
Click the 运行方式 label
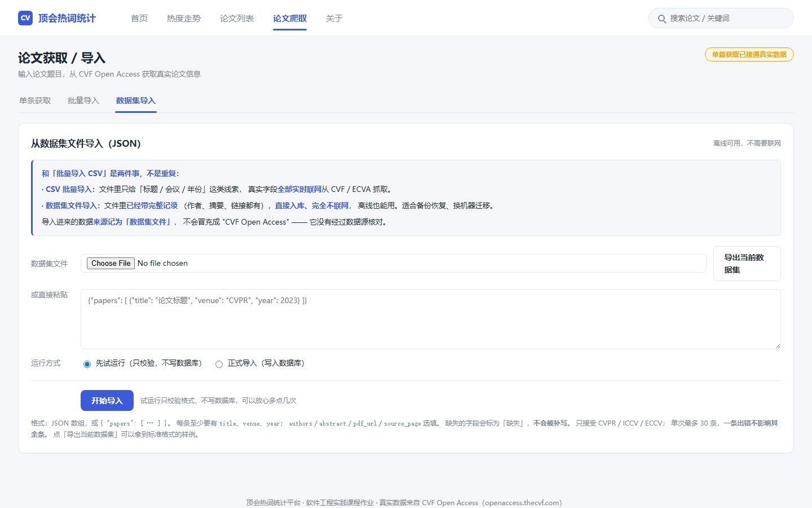tap(46, 363)
